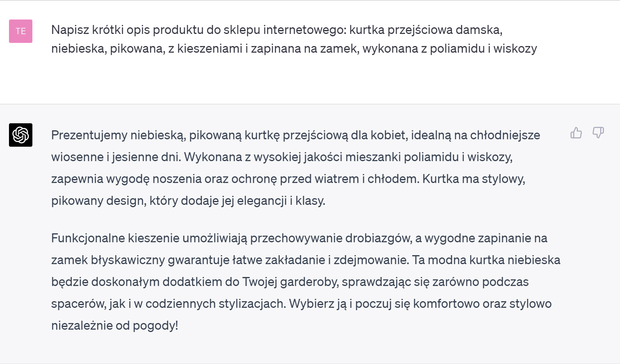Screen dimensions: 620x364
Task: Click the thumbs up feedback icon
Action: 576,133
